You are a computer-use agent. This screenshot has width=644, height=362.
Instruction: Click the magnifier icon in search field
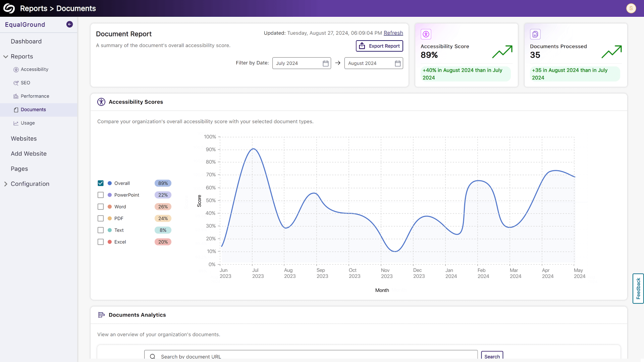point(153,356)
